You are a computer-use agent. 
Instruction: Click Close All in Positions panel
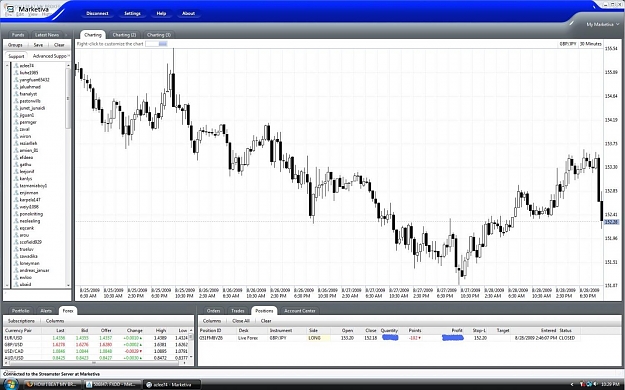[x=241, y=321]
